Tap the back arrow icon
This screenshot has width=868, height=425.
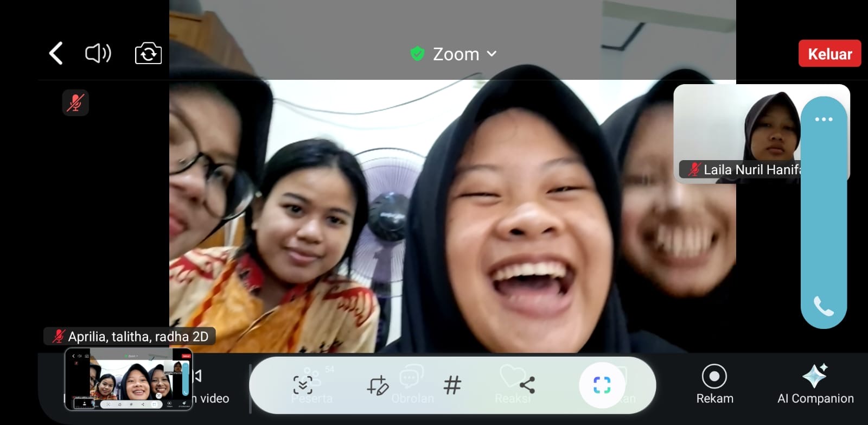(56, 54)
